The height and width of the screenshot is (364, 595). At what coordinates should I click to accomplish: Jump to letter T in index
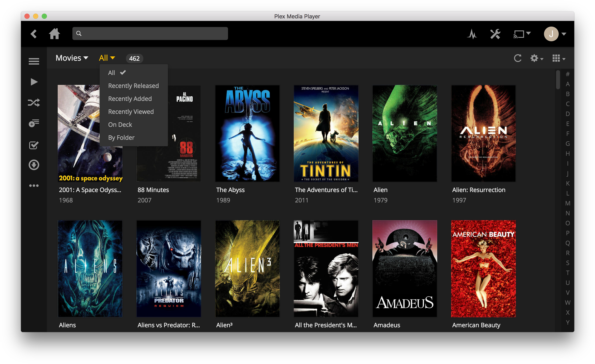(568, 273)
